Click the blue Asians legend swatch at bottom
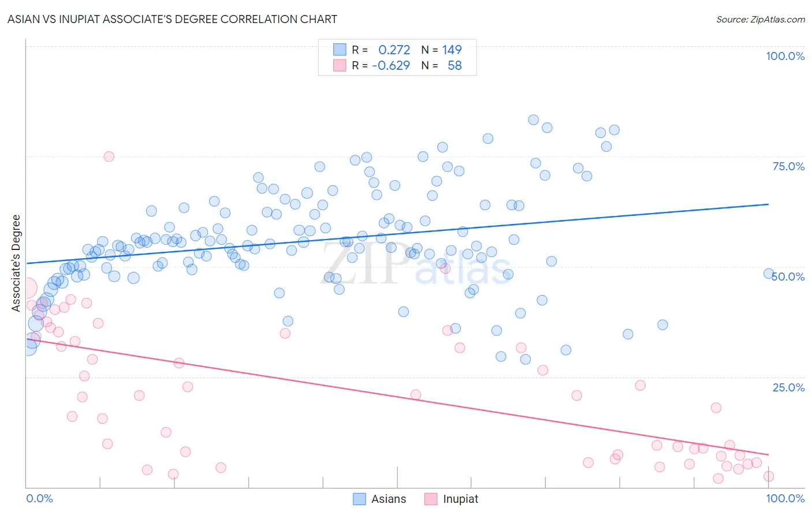 [359, 499]
